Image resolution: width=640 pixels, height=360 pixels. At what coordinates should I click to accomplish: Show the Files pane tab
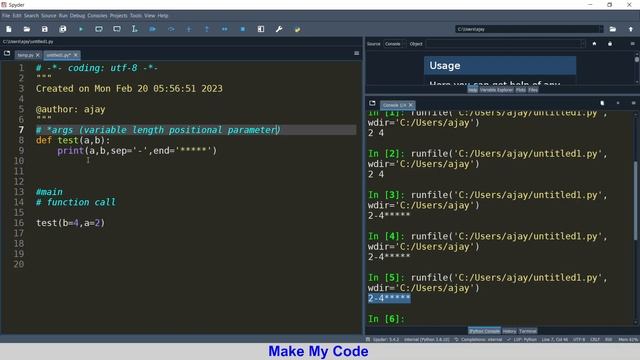533,90
